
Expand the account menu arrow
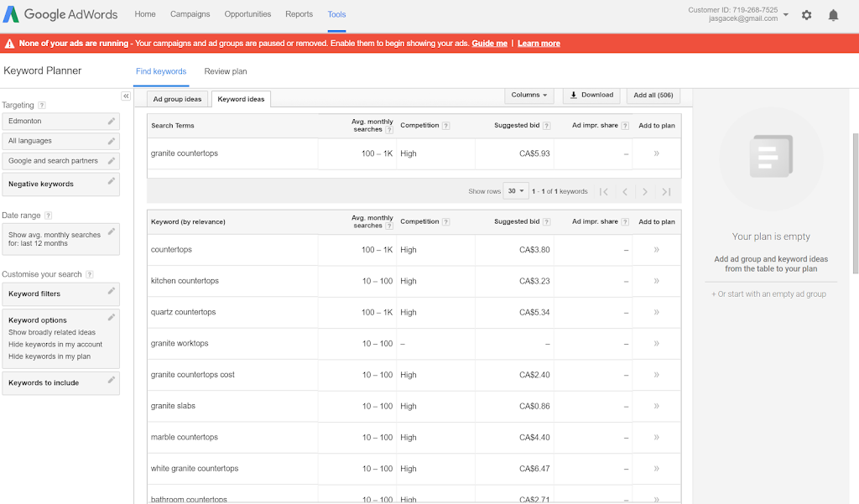point(786,15)
